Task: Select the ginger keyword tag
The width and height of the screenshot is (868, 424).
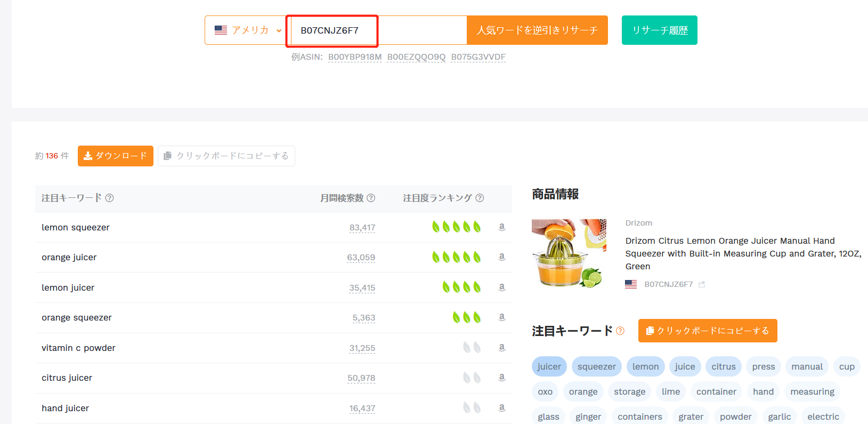Action: (x=588, y=417)
